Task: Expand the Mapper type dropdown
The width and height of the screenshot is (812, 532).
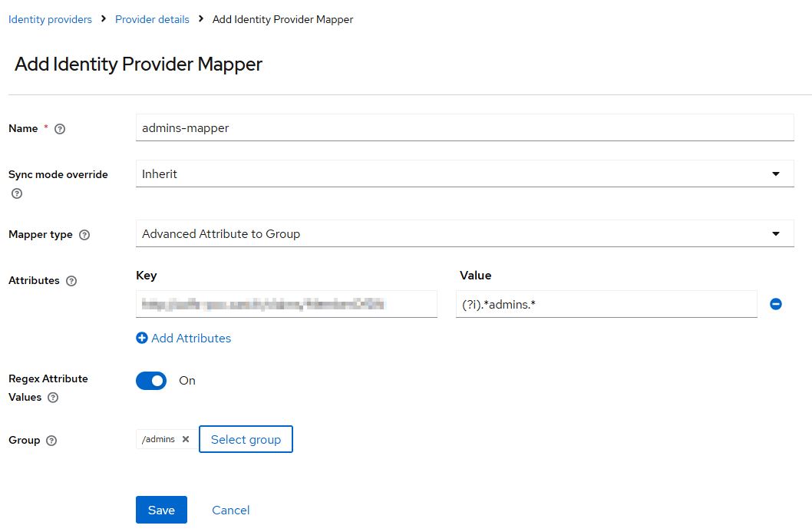Action: click(464, 234)
